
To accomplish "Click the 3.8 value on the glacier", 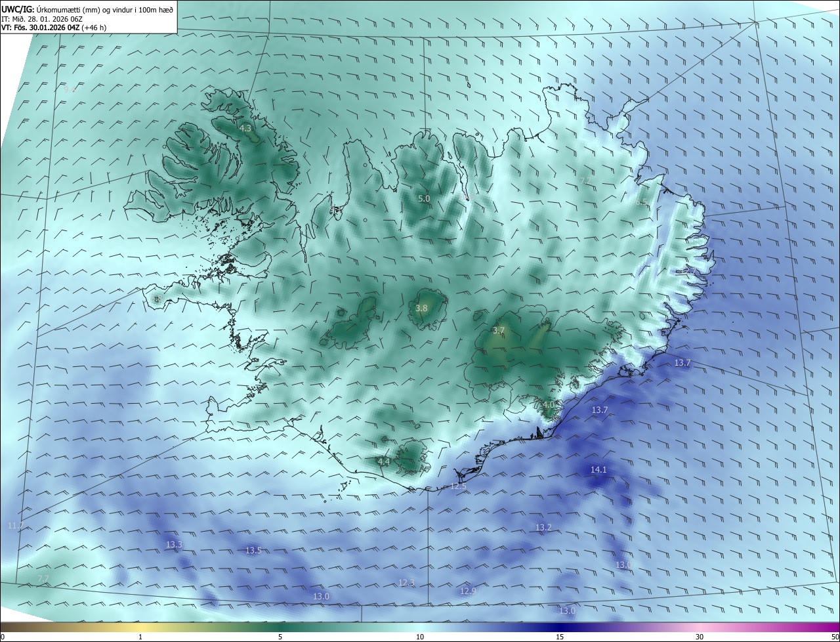I will coord(422,308).
